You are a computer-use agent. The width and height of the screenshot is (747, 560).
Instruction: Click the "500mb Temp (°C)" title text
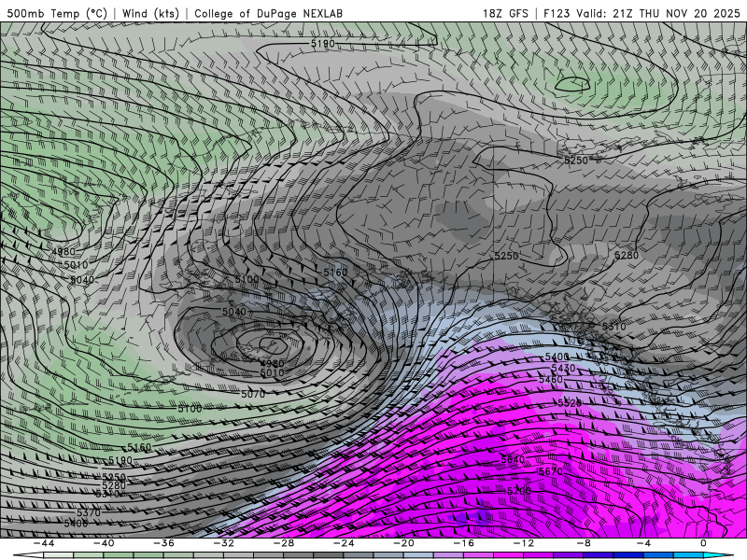pos(57,13)
